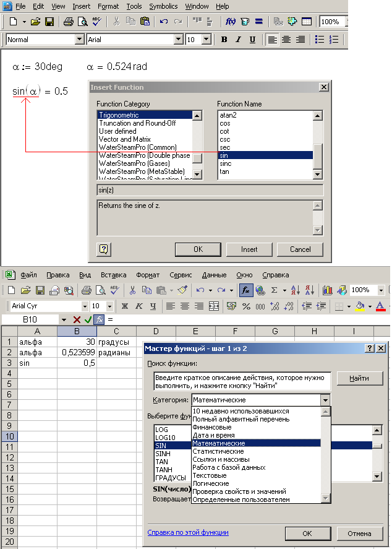392x549 pixels.
Task: Print the Mathcad worksheet
Action: click(68, 22)
